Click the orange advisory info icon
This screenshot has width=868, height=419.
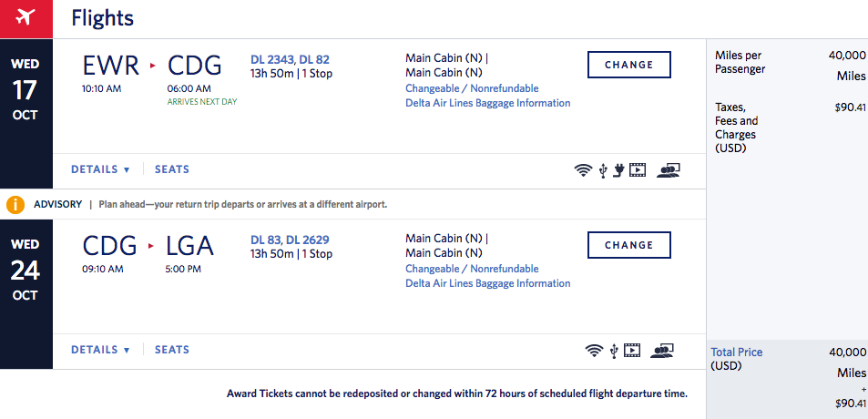pos(15,204)
